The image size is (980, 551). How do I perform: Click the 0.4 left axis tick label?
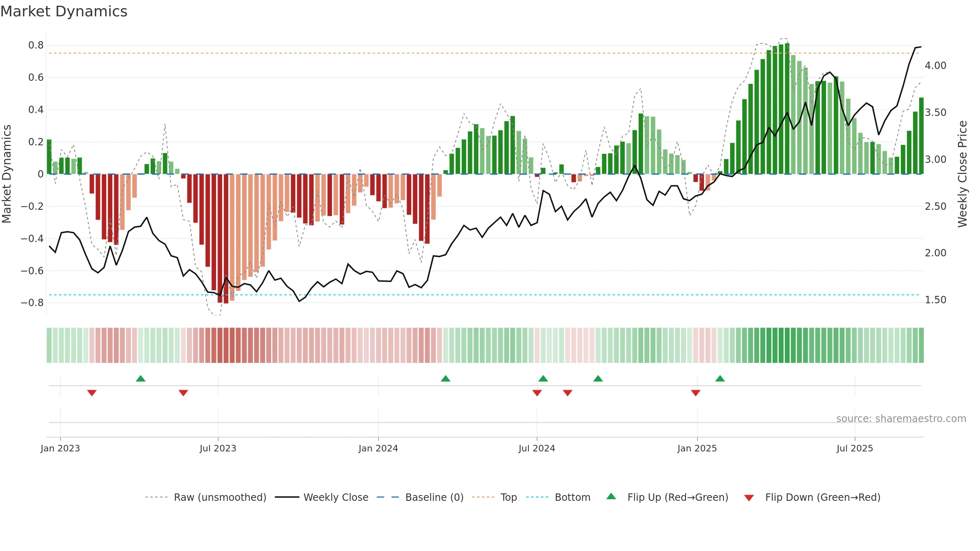pos(36,110)
